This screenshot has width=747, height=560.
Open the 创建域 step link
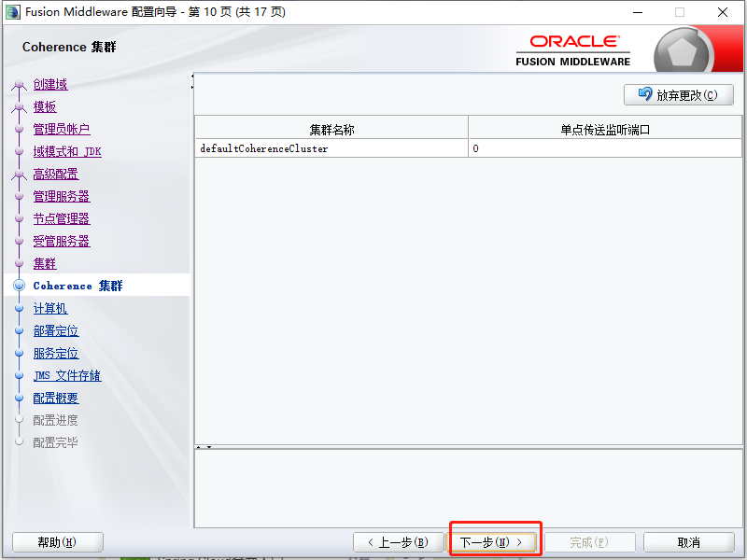click(x=50, y=84)
